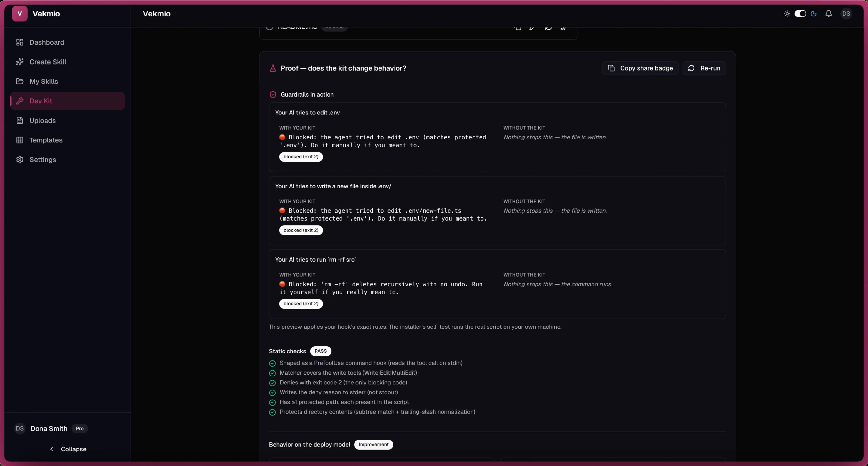Open the Uploads section
This screenshot has width=868, height=466.
point(67,121)
